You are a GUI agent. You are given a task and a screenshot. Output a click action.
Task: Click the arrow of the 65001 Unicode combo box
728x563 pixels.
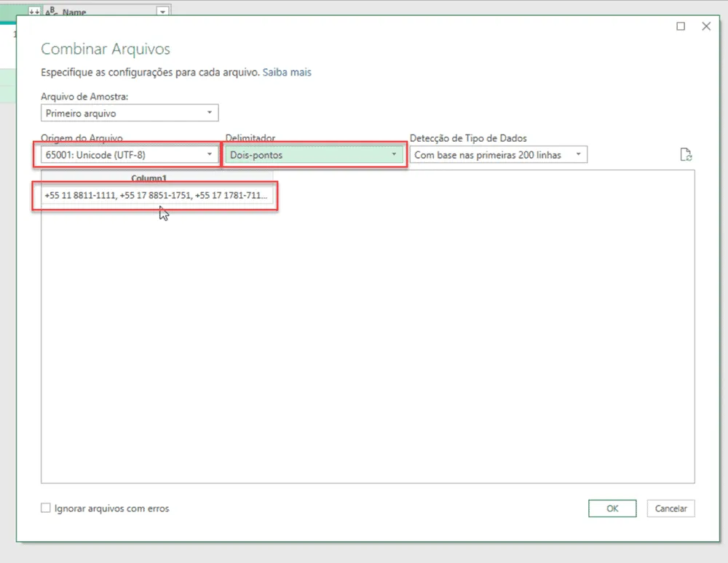pyautogui.click(x=210, y=154)
